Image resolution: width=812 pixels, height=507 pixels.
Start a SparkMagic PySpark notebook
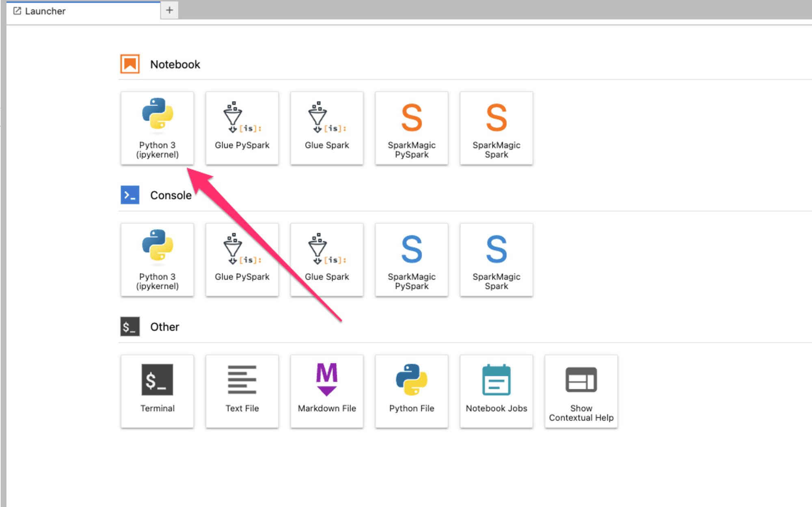(x=412, y=128)
